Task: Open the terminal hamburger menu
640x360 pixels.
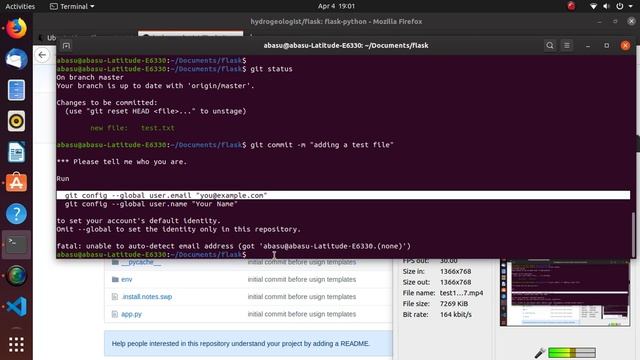Action: coord(567,45)
